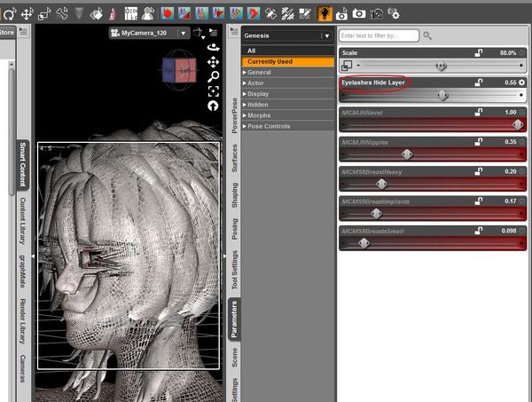Screen dimensions: 532x402
Task: Click the search magnifier beside the filter box
Action: 427,35
